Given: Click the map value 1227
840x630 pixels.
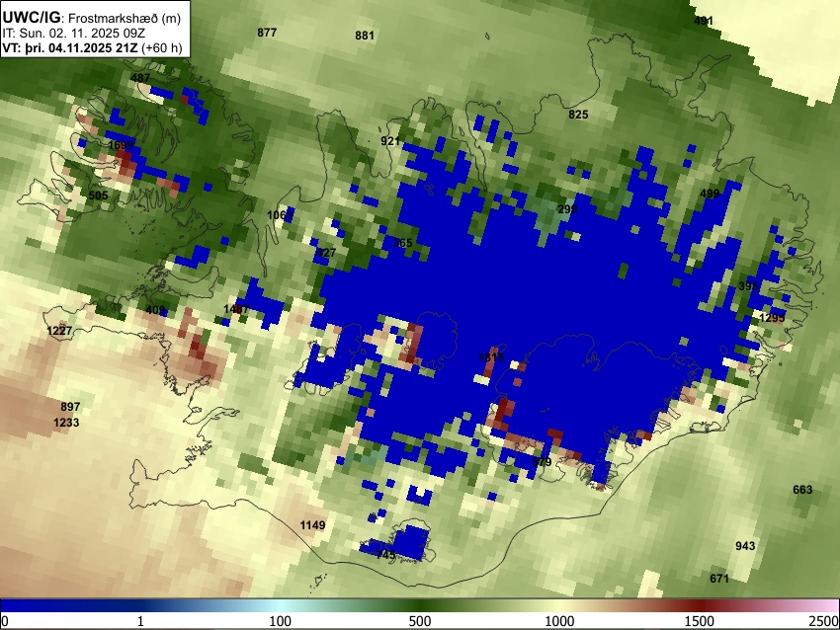Looking at the screenshot, I should tap(59, 331).
